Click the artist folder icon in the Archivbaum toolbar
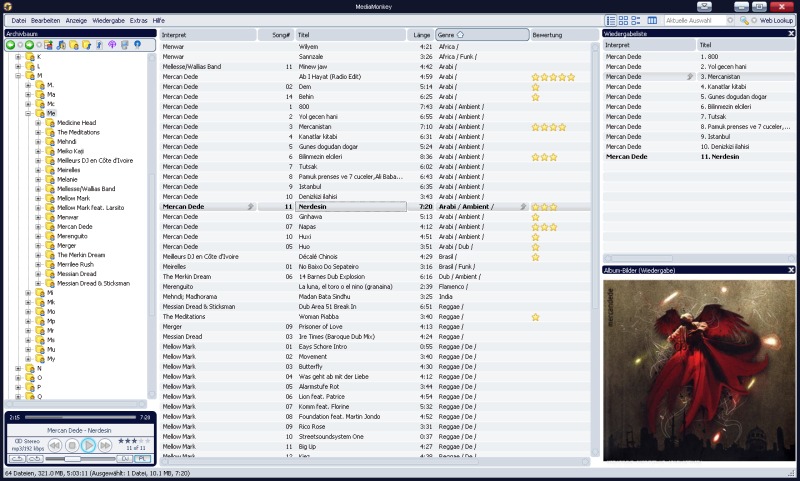The height and width of the screenshot is (481, 800). pos(74,45)
